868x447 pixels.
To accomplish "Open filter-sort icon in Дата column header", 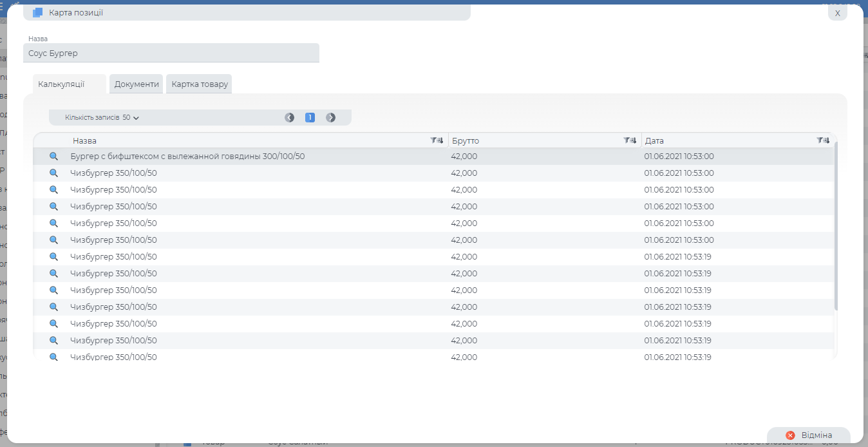I will (823, 140).
